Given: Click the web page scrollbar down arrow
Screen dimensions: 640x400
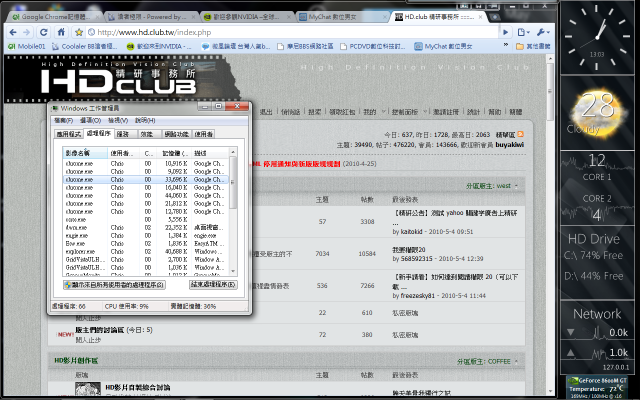Looking at the screenshot, I should point(550,392).
